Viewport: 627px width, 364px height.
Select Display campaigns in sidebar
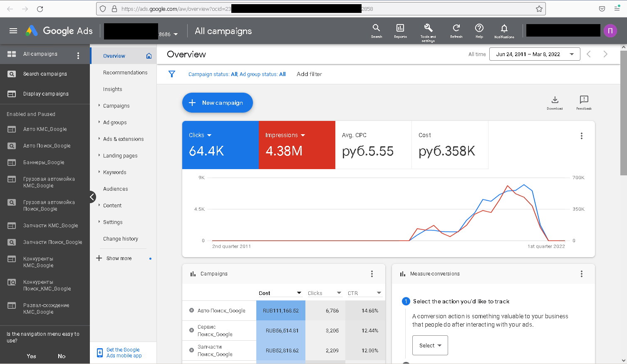[x=45, y=94]
